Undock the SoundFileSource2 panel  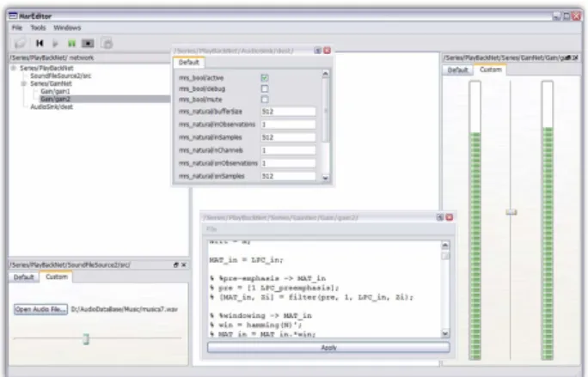coord(176,265)
